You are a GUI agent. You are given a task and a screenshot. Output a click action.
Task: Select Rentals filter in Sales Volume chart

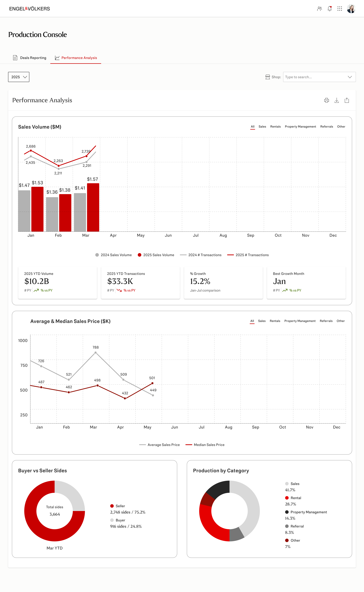275,127
